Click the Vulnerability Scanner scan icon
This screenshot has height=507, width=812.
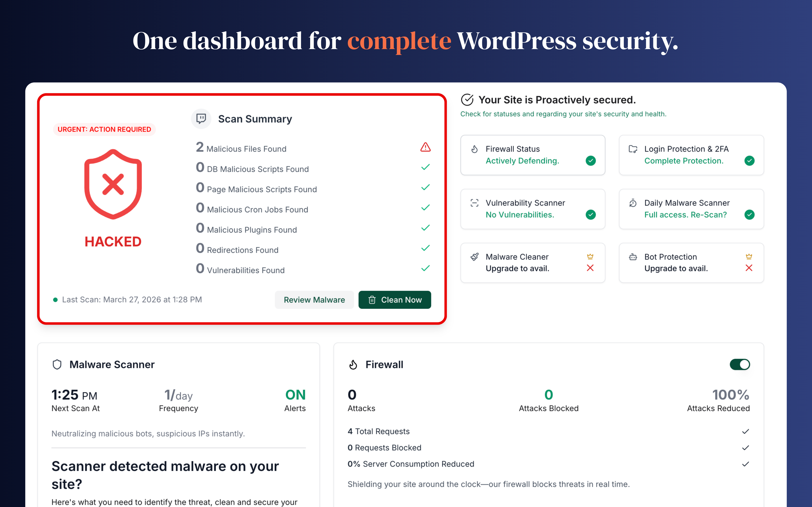[x=474, y=203]
